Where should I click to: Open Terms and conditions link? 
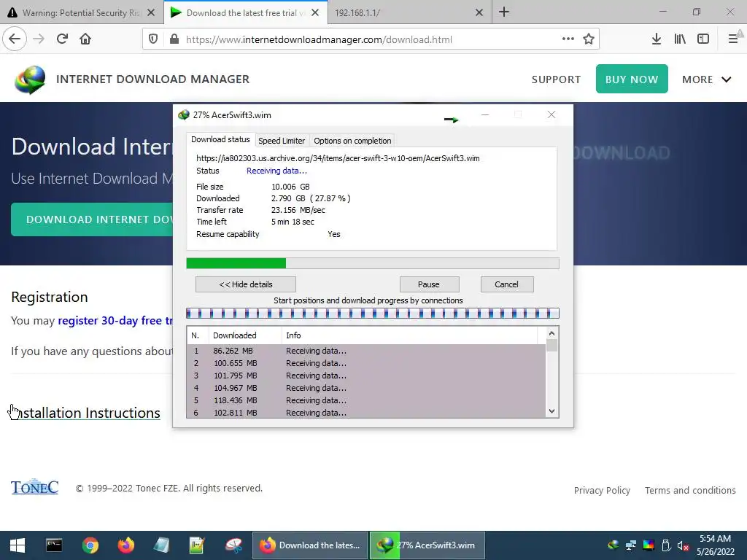pos(690,491)
